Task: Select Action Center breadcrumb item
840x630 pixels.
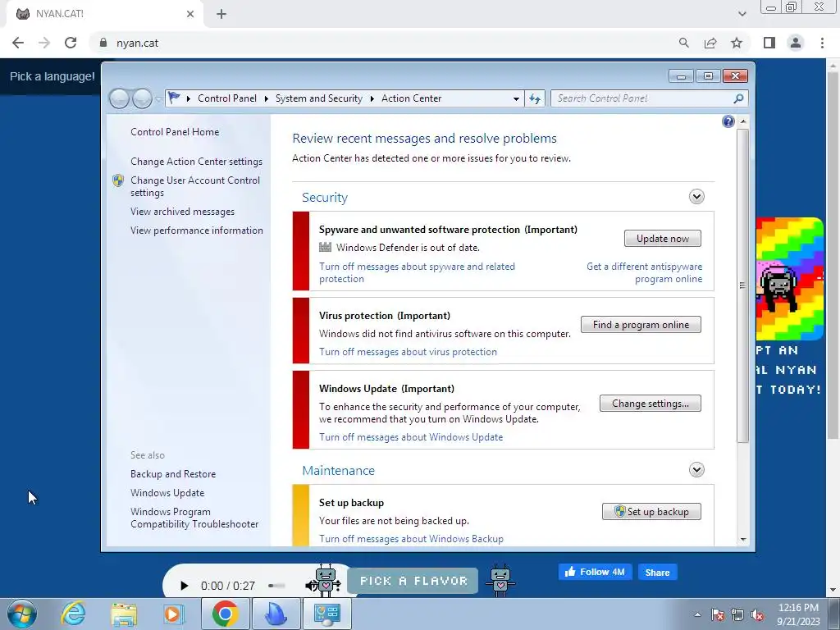Action: [x=412, y=98]
